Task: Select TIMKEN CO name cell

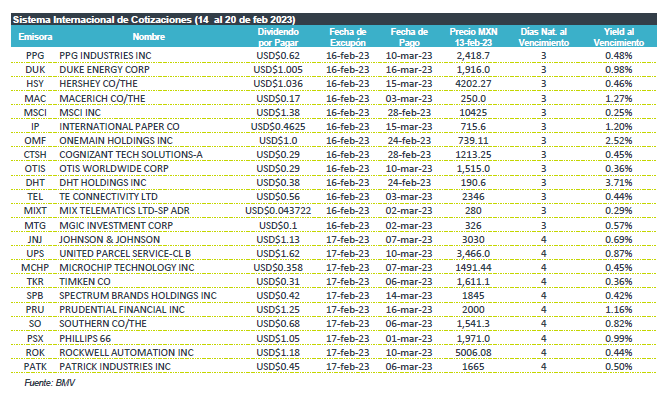Action: coord(85,282)
